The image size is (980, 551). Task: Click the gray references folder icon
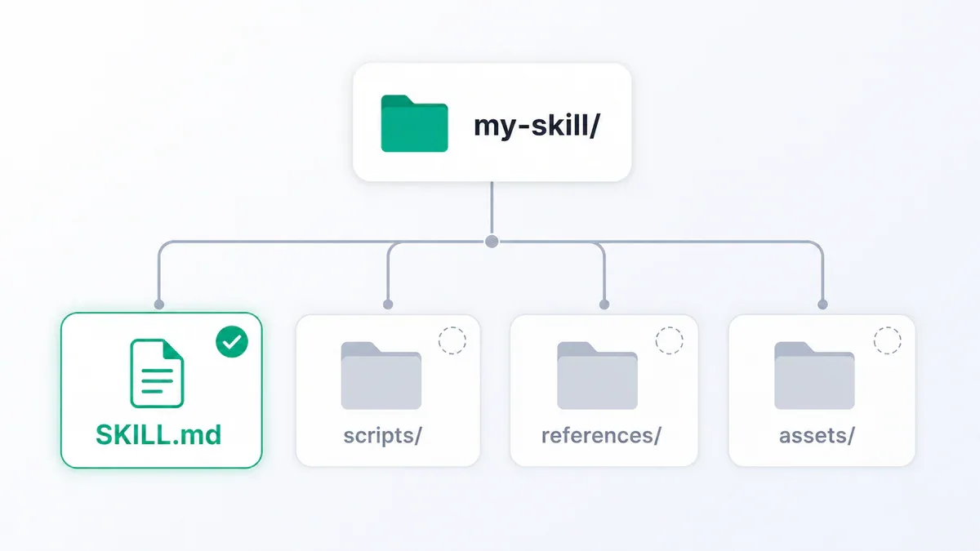coord(597,375)
